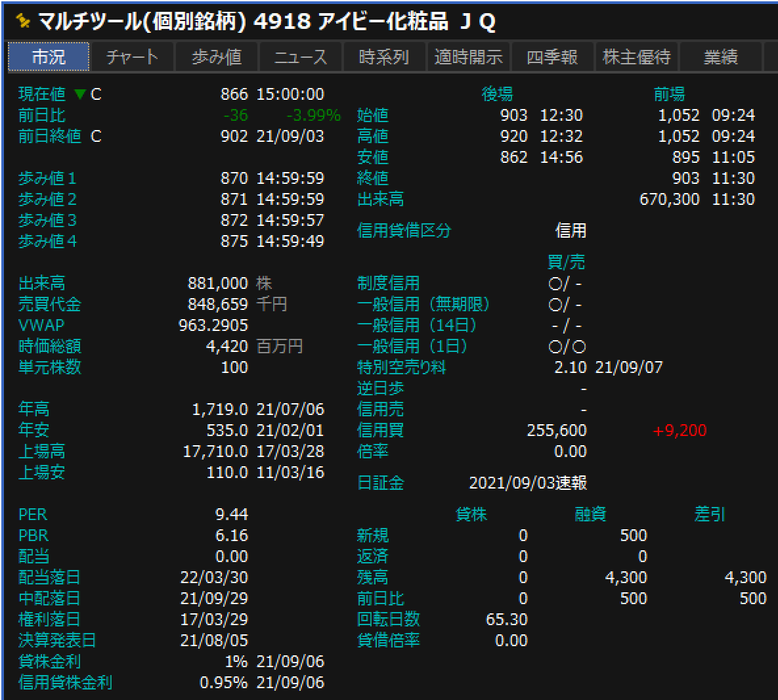Select the 四季報 tab

click(551, 57)
